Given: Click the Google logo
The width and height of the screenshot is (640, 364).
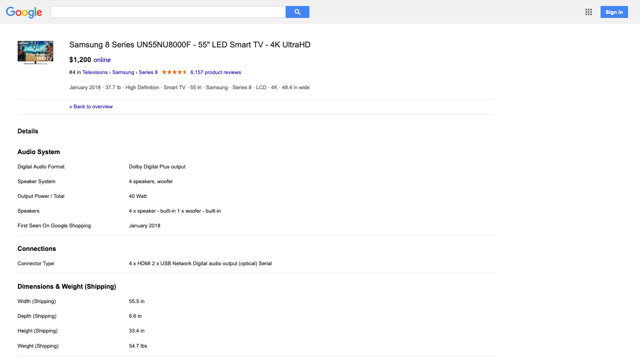Looking at the screenshot, I should (24, 12).
